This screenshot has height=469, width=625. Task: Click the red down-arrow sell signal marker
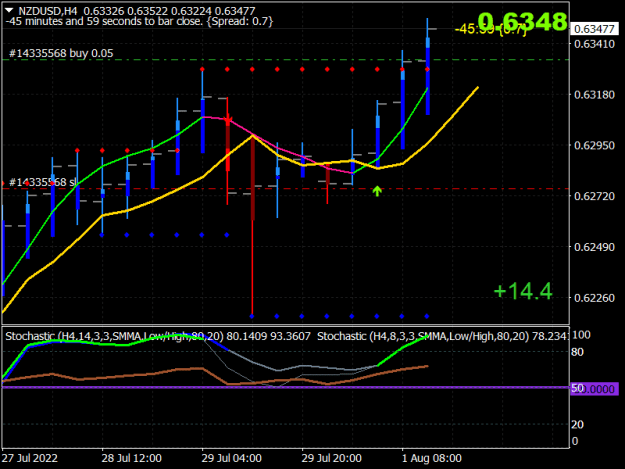[228, 120]
